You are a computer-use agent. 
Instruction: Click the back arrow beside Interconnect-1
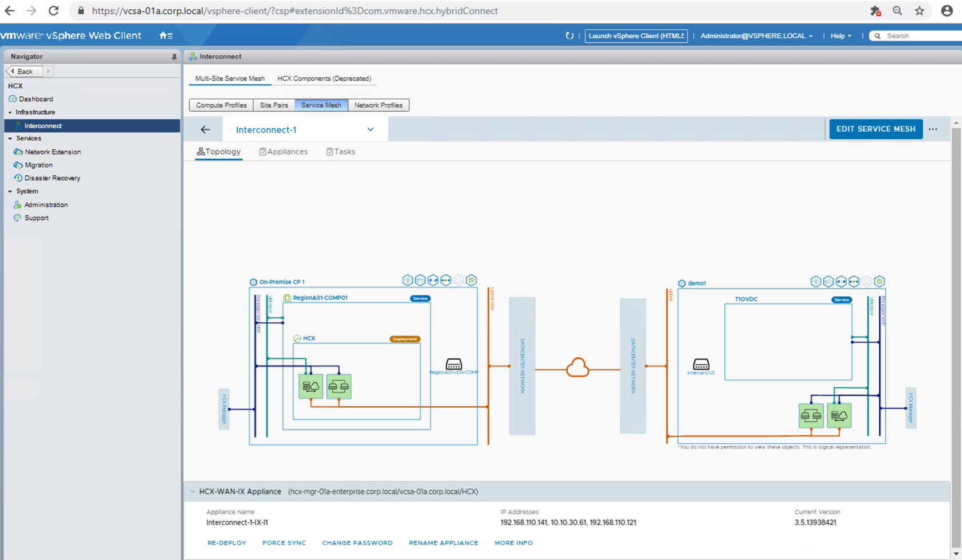point(205,129)
